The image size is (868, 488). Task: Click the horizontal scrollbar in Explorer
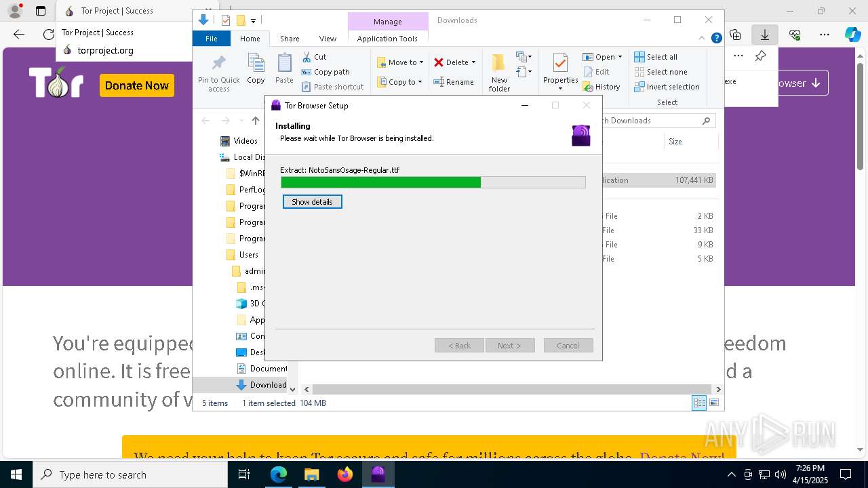click(512, 390)
